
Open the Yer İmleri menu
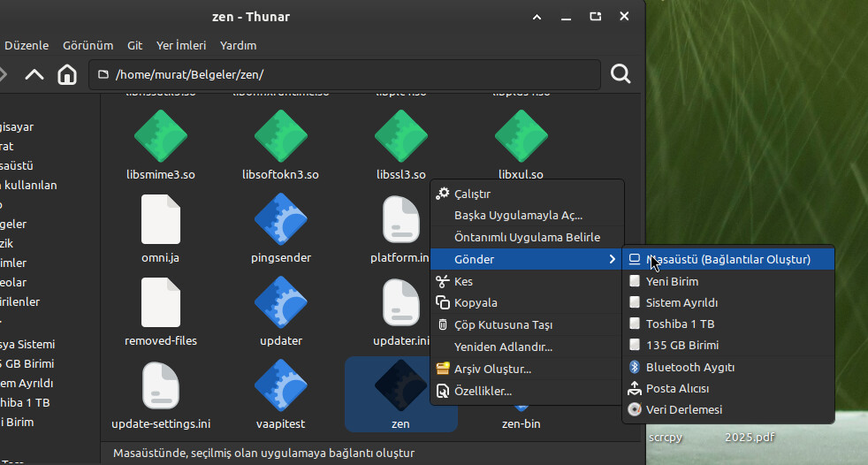[x=180, y=45]
